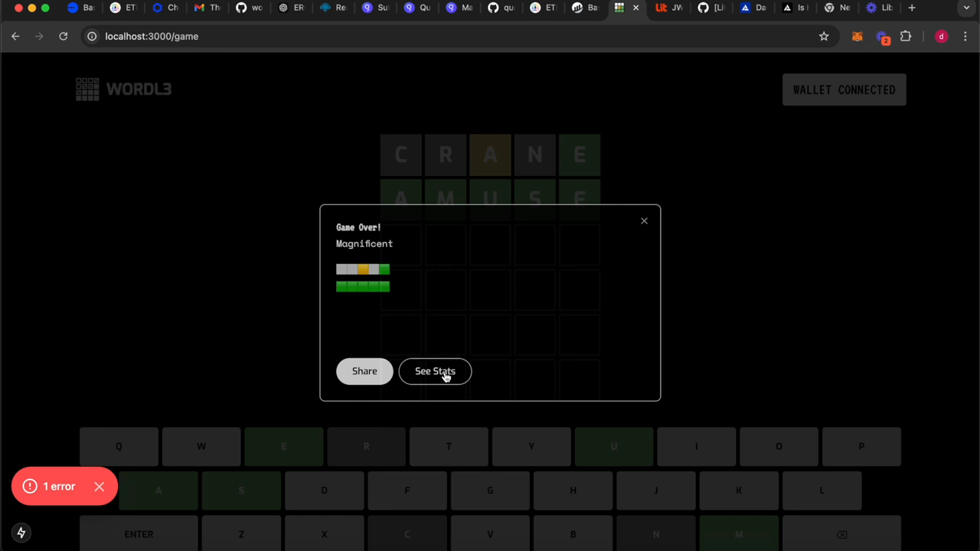980x551 pixels.
Task: View site information icon beside the URL
Action: [x=92, y=36]
